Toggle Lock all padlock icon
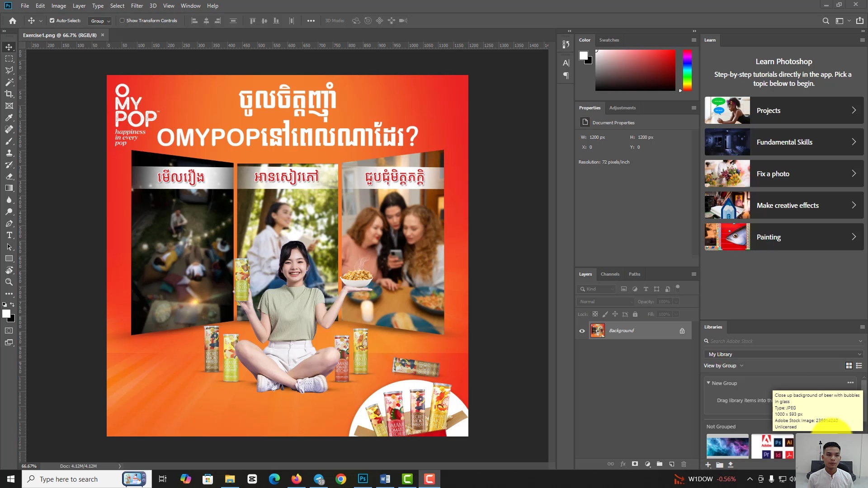 click(x=635, y=314)
